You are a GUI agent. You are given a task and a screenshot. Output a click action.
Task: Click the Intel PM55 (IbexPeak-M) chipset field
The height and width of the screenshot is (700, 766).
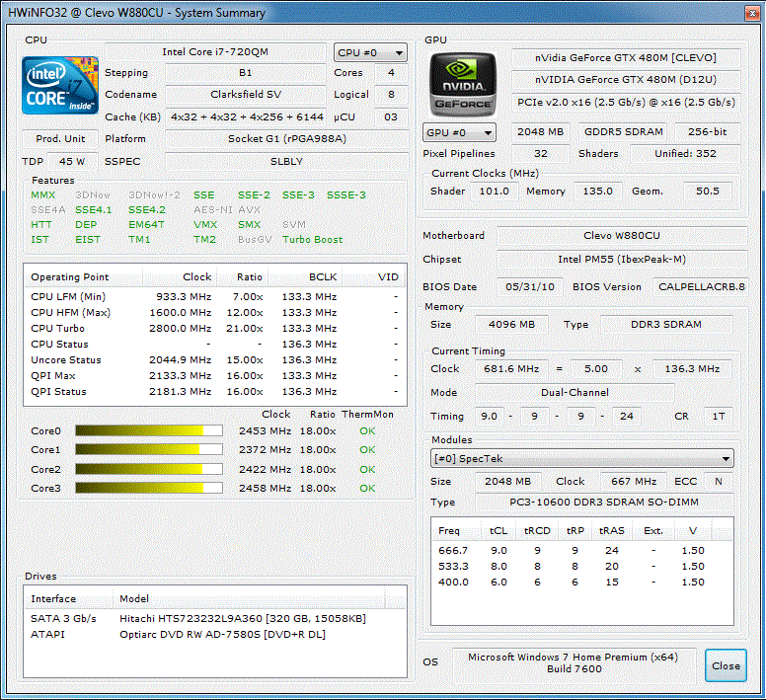point(622,260)
